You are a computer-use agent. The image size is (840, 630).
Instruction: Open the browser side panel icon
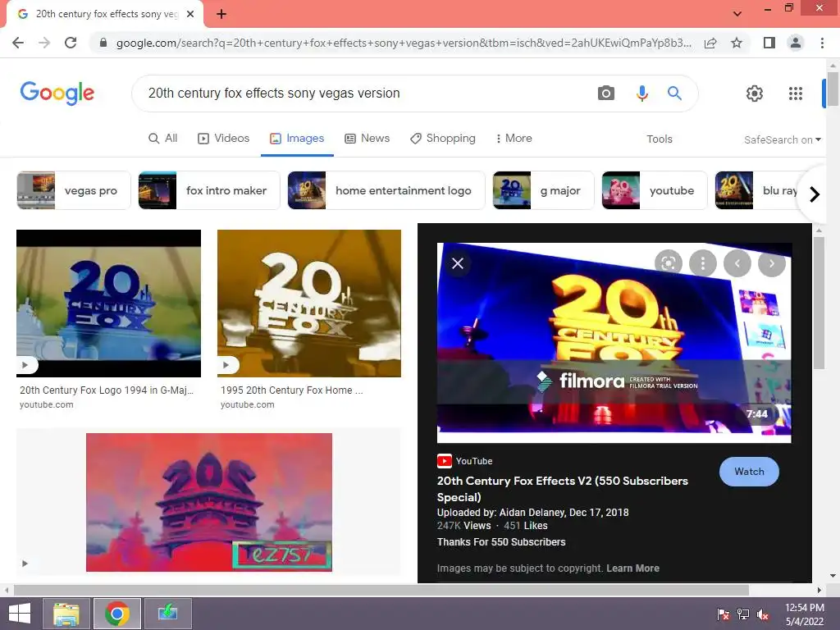[769, 43]
